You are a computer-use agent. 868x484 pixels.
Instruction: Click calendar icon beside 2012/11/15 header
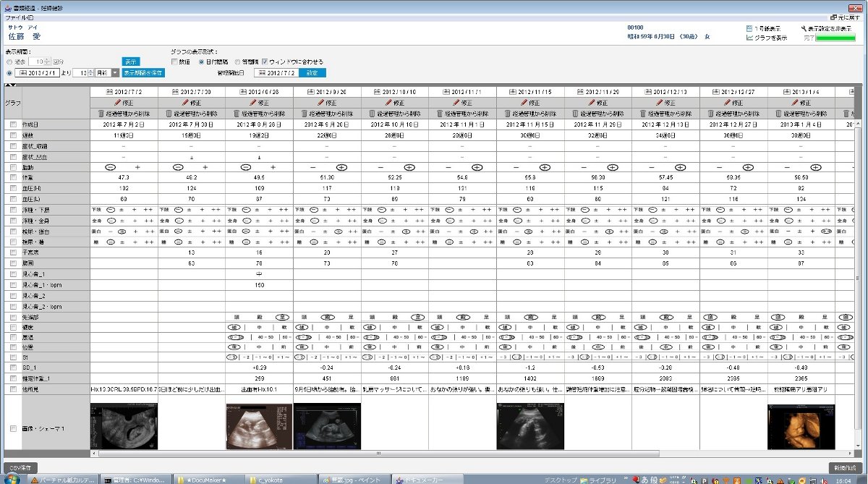(x=514, y=93)
